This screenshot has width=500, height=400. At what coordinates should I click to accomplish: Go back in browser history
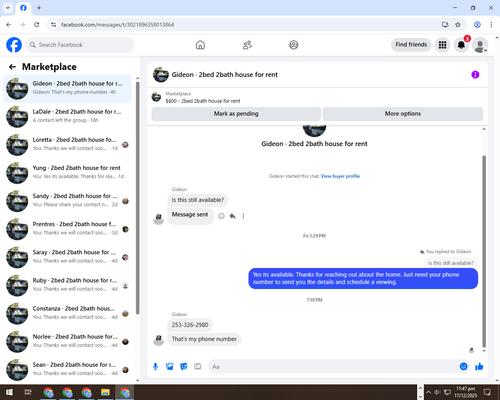[x=9, y=25]
